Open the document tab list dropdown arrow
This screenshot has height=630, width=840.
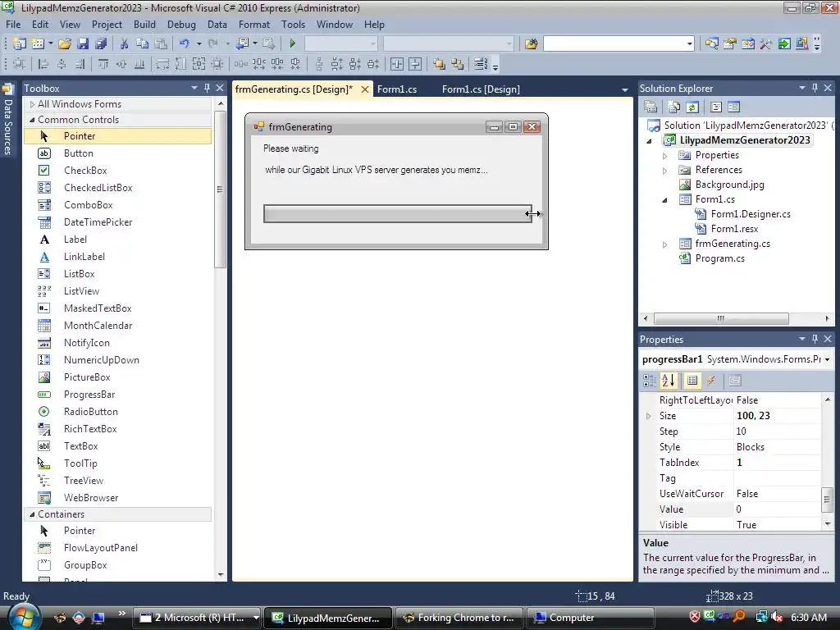(x=624, y=90)
